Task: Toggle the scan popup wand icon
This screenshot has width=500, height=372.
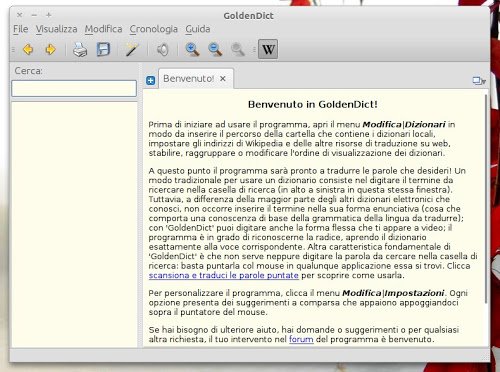Action: point(132,50)
